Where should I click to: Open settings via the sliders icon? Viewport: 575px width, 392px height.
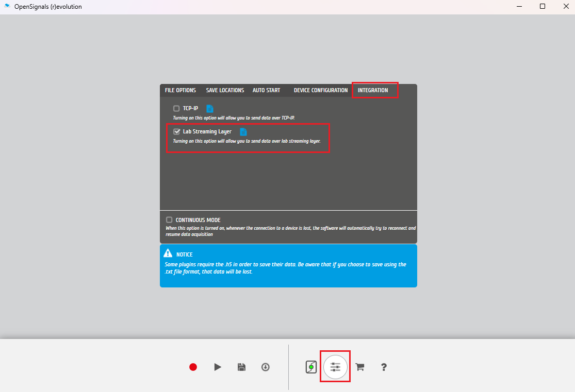point(335,367)
